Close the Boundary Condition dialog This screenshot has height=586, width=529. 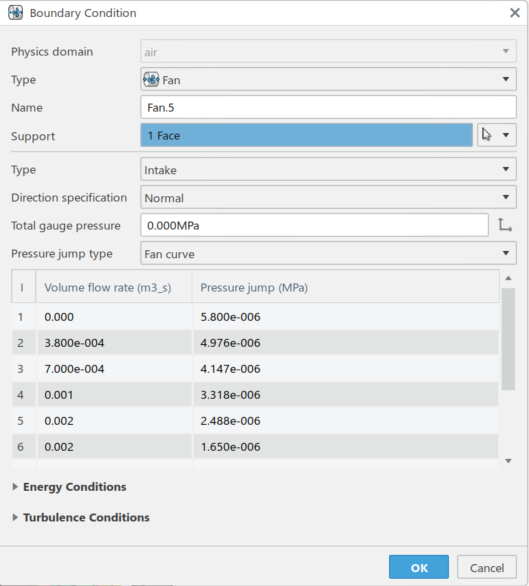(515, 13)
